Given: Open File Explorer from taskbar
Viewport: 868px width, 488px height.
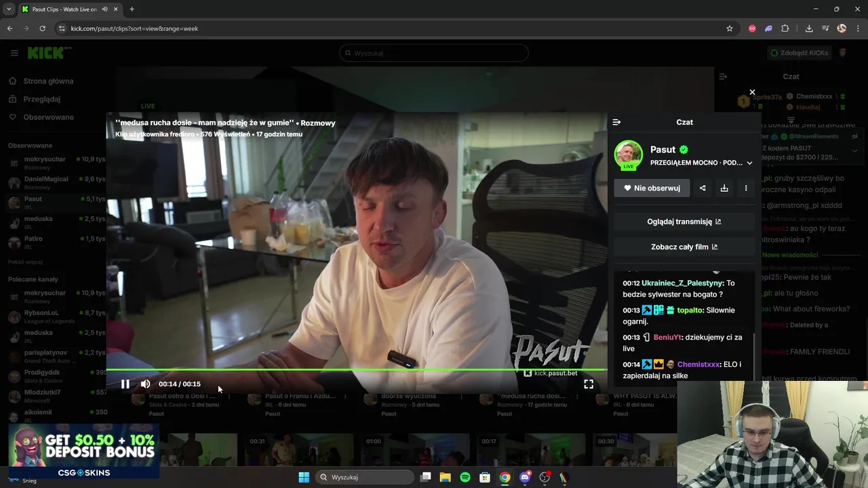Looking at the screenshot, I should pos(446,477).
